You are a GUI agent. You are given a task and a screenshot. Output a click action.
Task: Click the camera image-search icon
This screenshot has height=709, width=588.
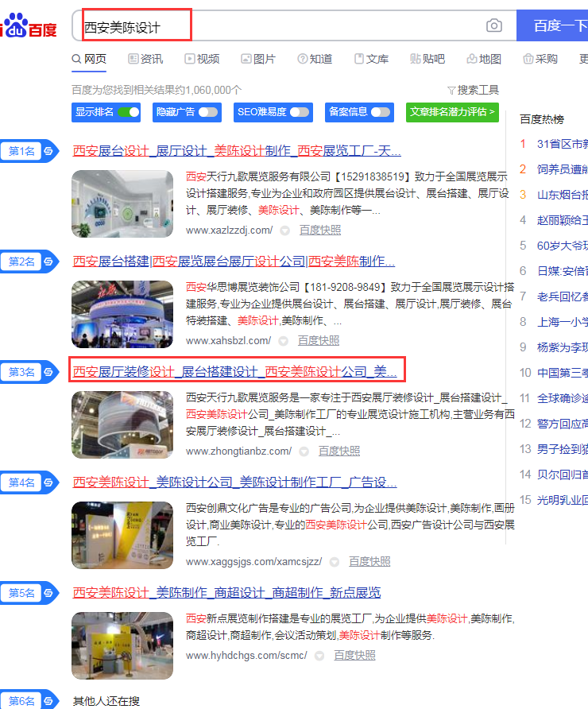494,26
